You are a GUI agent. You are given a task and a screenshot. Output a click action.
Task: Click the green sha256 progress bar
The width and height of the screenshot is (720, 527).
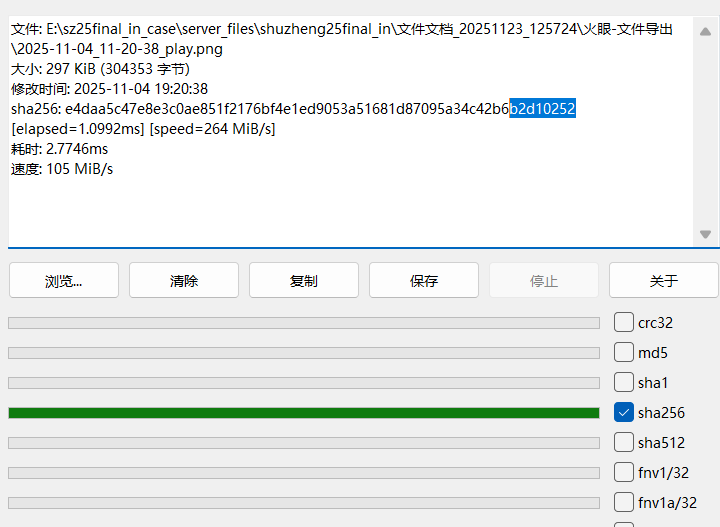coord(304,413)
